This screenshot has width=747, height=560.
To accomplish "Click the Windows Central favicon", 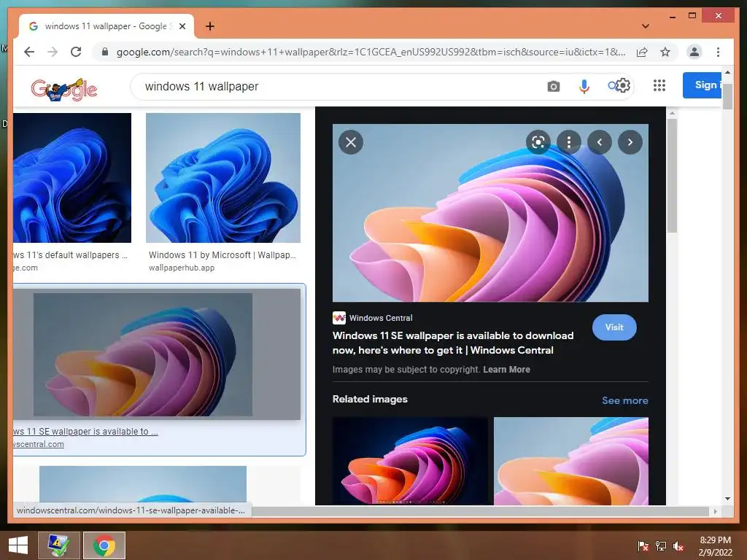I will (339, 318).
